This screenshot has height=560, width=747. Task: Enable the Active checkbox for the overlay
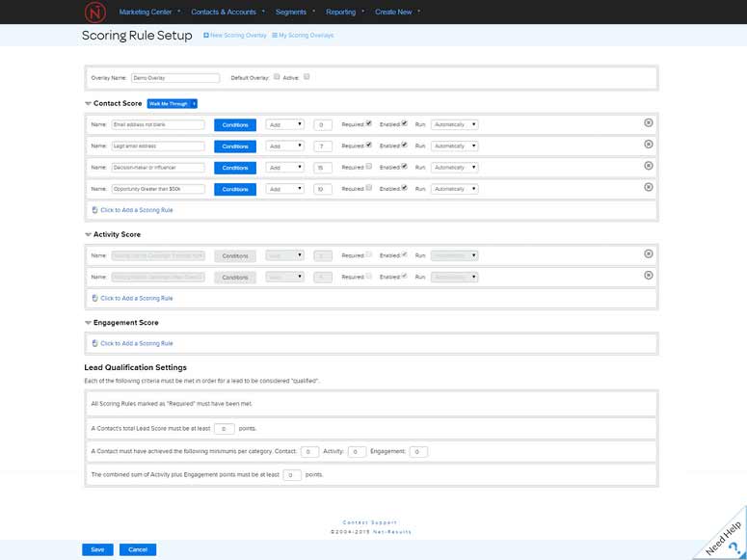click(x=307, y=77)
